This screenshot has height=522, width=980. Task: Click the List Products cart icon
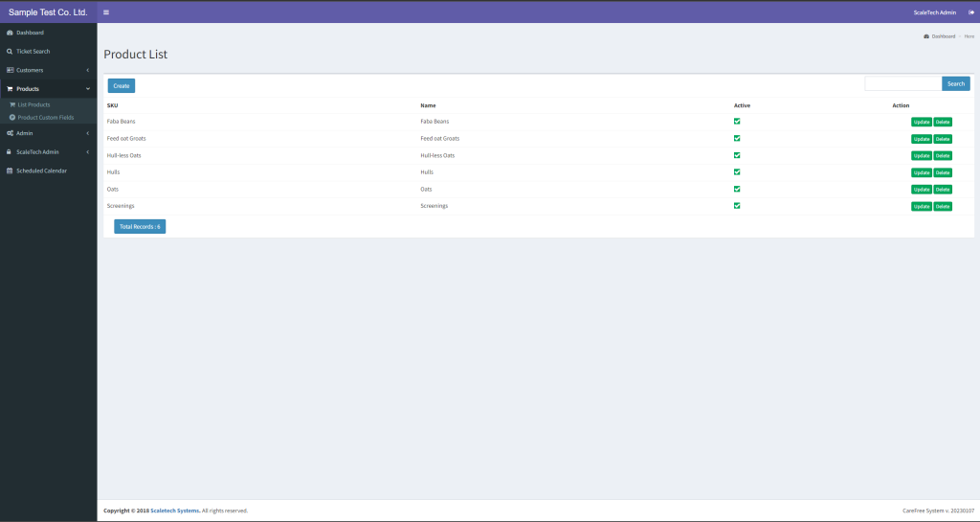coord(12,104)
